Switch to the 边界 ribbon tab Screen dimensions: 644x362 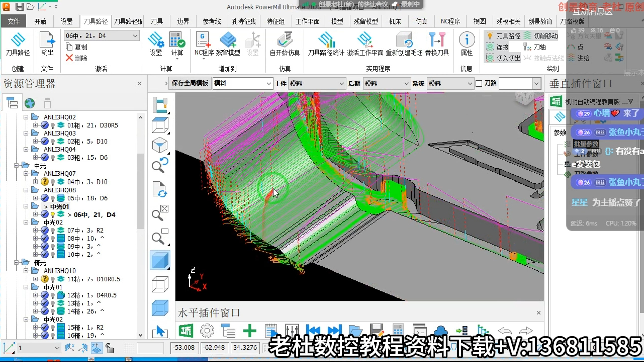(183, 21)
